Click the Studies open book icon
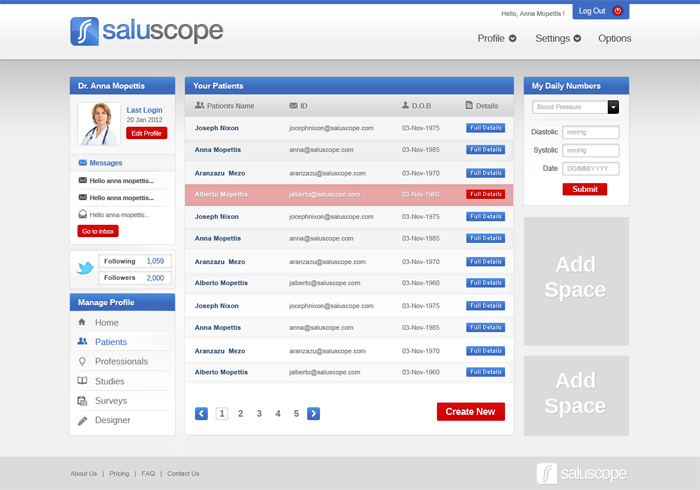Screen dimensions: 700x490 click(82, 381)
